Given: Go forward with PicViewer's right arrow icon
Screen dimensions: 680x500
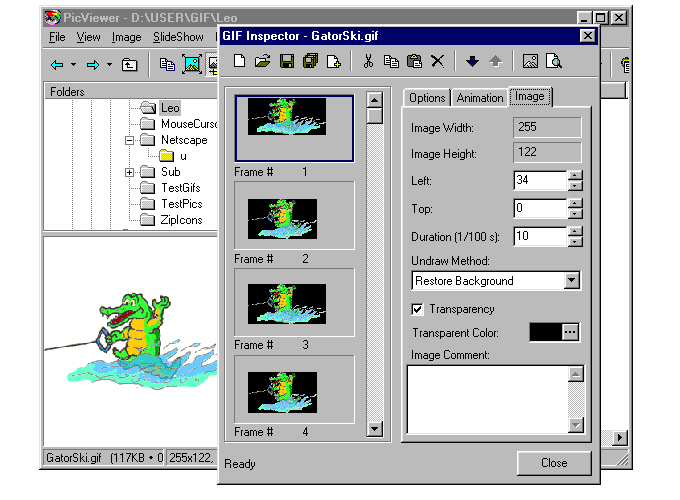Looking at the screenshot, I should [93, 65].
